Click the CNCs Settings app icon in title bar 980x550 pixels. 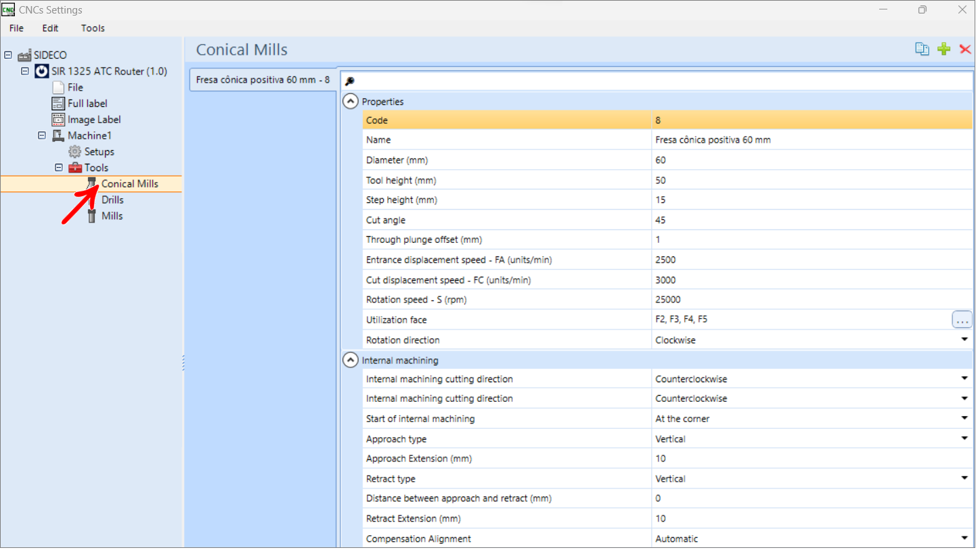pos(8,9)
